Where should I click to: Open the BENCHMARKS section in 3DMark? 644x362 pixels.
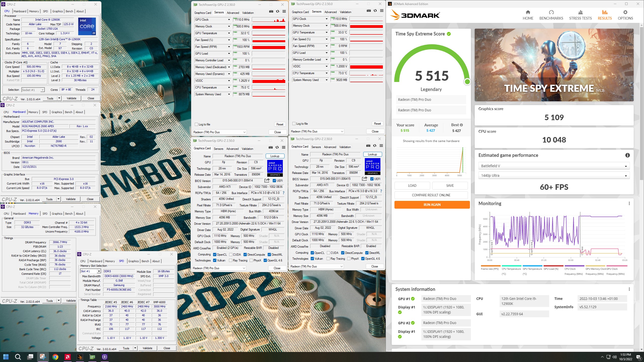point(551,15)
